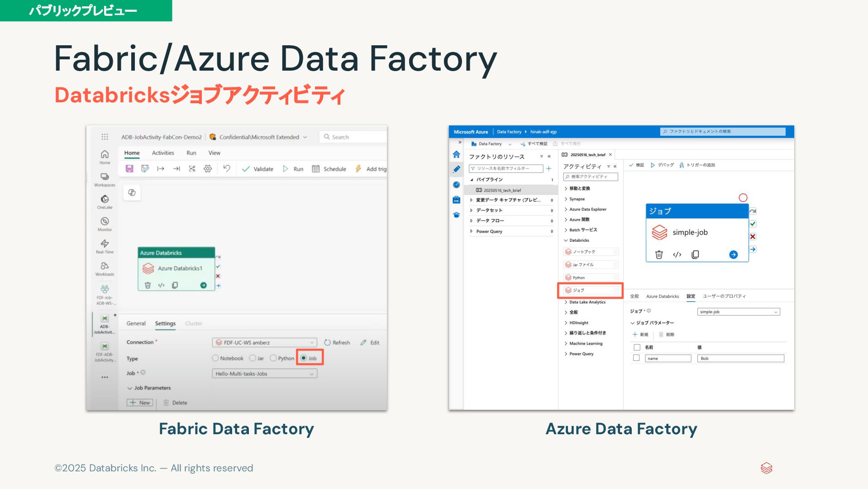Open the simple-job dropdown in ADF settings

click(739, 312)
